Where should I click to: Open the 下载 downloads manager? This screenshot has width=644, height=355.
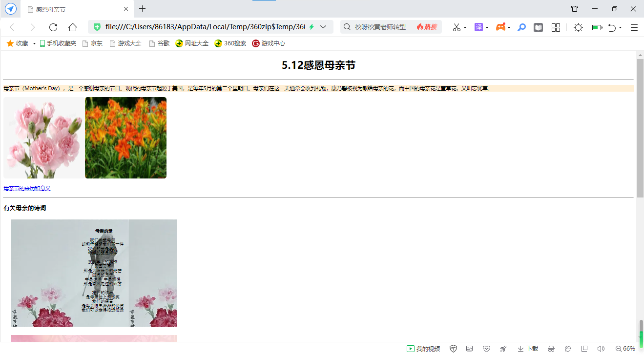click(x=528, y=349)
